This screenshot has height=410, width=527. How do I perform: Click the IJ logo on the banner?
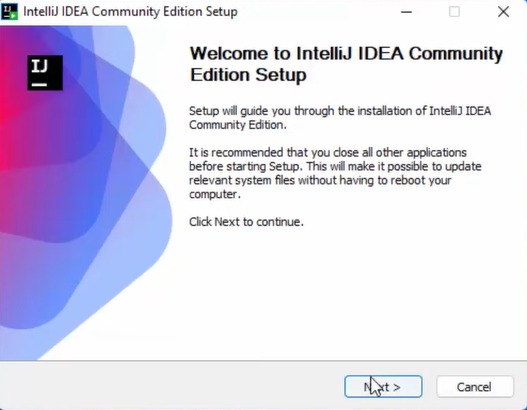pyautogui.click(x=45, y=73)
